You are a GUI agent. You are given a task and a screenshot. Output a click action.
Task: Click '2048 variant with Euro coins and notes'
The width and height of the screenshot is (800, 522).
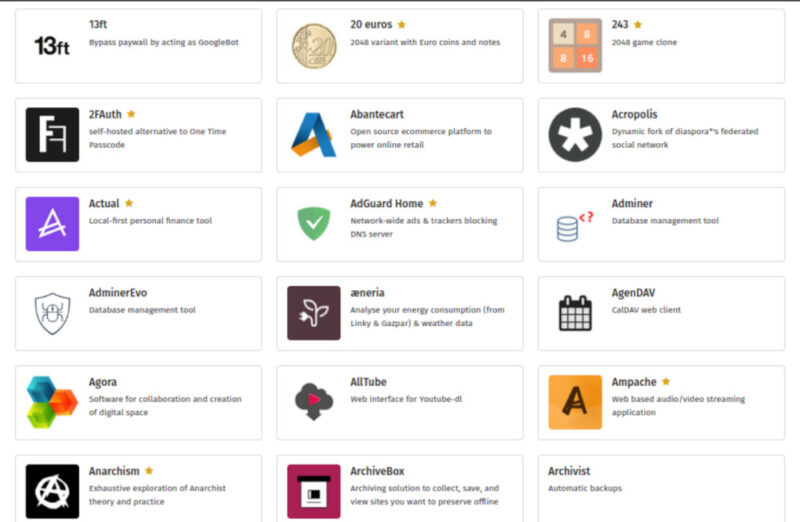coord(425,42)
